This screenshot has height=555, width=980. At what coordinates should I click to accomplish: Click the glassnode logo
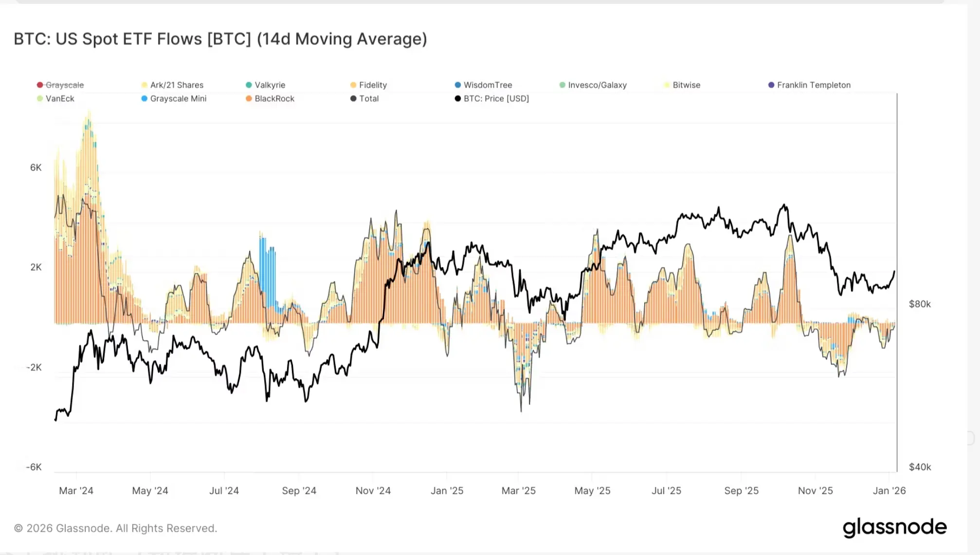click(894, 527)
